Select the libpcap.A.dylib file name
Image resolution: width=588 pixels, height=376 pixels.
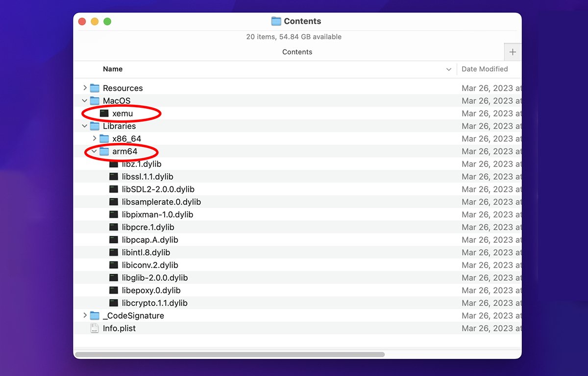[x=150, y=240]
